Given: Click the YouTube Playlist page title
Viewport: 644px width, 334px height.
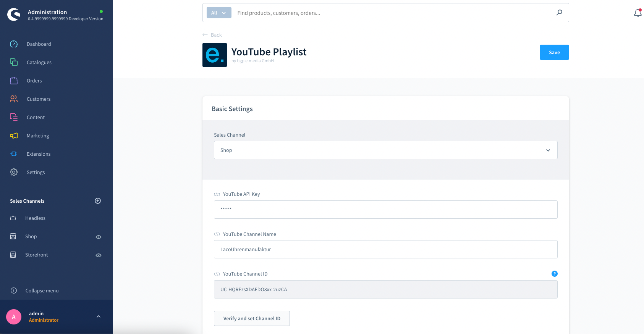Looking at the screenshot, I should pos(269,52).
